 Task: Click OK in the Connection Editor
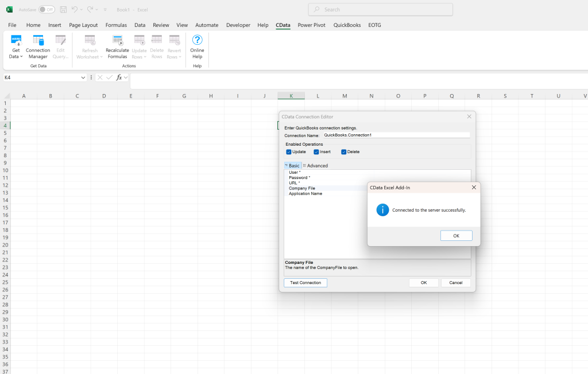(424, 283)
